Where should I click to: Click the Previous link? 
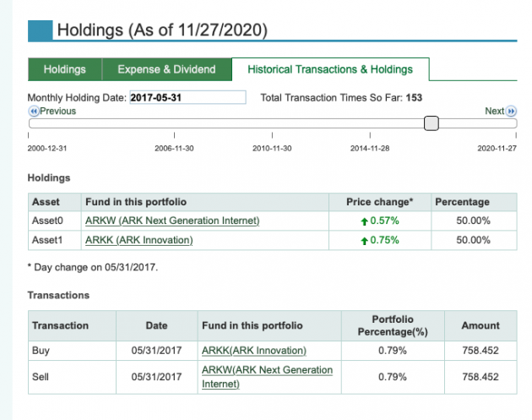tap(57, 111)
